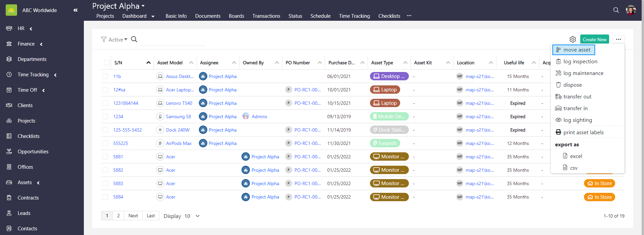Viewport: 644px width, 235px height.
Task: Click the Create New button
Action: [594, 40]
